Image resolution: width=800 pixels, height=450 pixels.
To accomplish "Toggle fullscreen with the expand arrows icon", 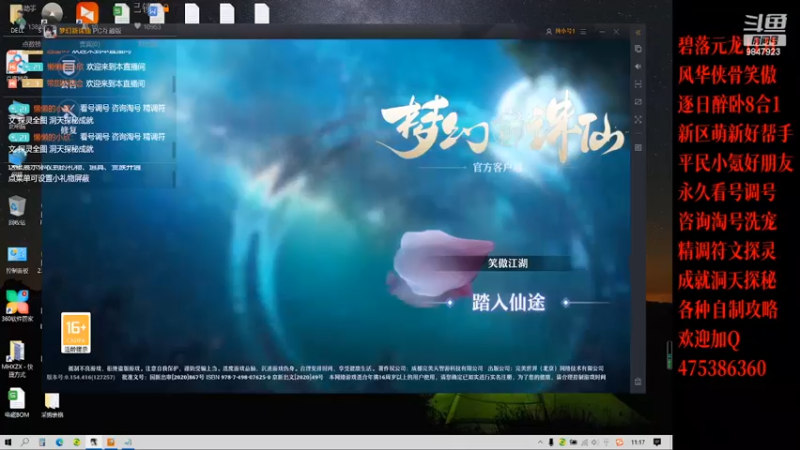I will tap(638, 119).
